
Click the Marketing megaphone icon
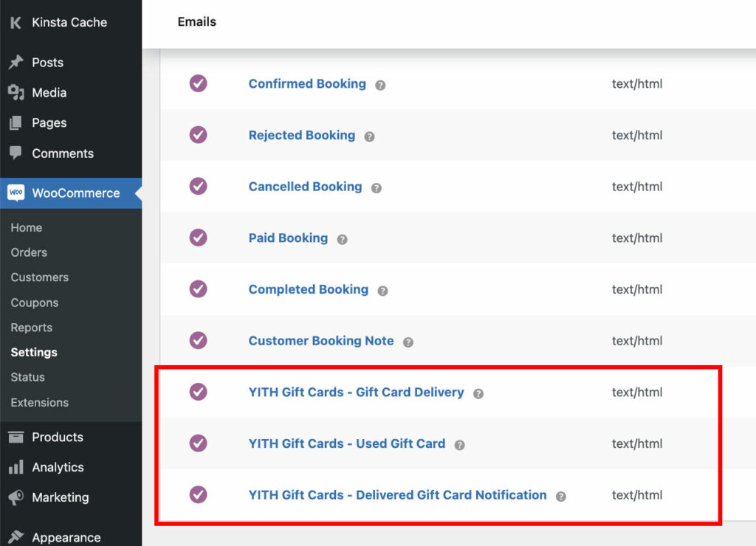coord(16,497)
